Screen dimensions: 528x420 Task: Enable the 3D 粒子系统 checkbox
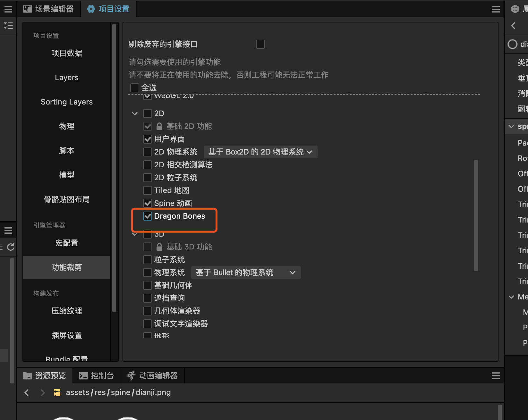(x=148, y=260)
